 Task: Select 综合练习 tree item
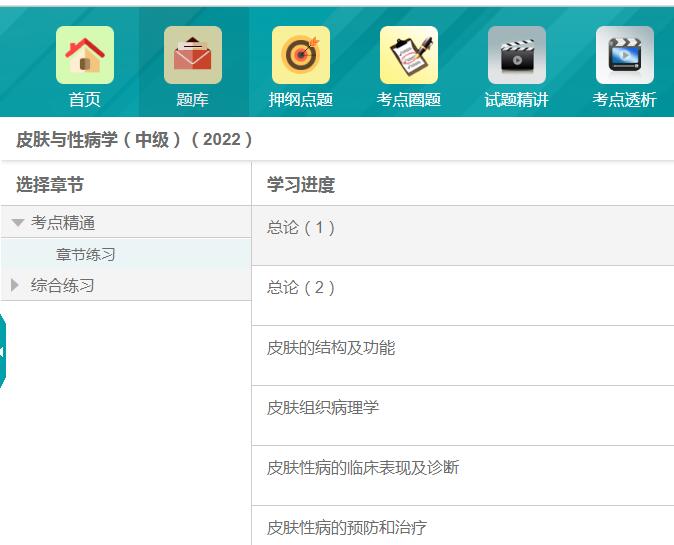[62, 285]
